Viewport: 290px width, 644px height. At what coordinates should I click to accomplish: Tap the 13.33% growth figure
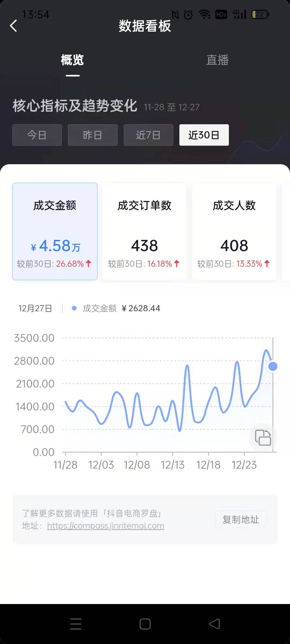(249, 264)
